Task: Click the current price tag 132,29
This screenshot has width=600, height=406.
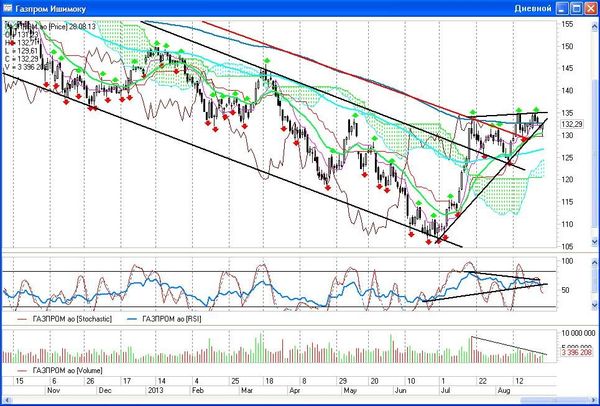Action: (x=572, y=124)
